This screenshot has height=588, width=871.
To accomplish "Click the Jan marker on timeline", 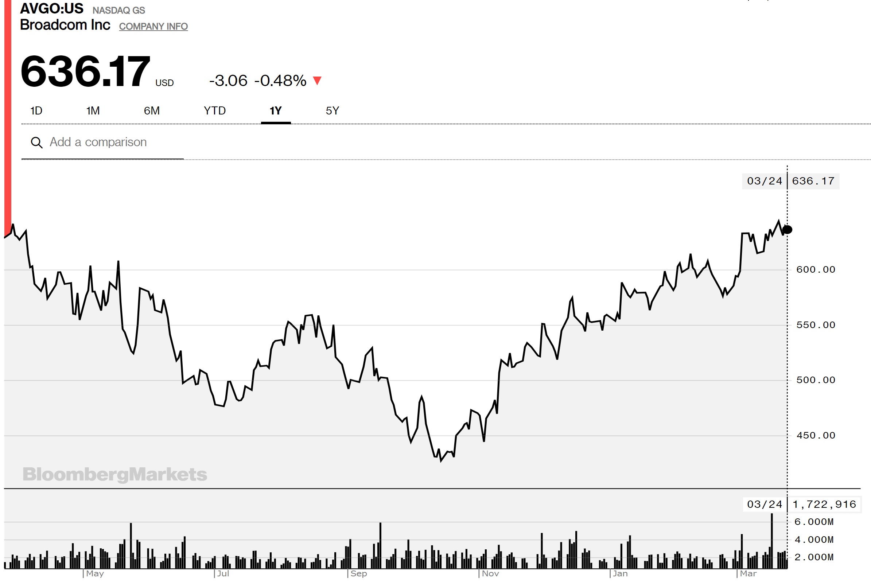I will [620, 574].
